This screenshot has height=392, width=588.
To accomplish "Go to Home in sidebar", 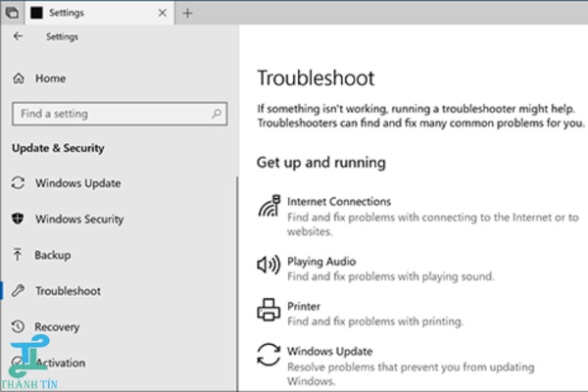I will coord(50,78).
